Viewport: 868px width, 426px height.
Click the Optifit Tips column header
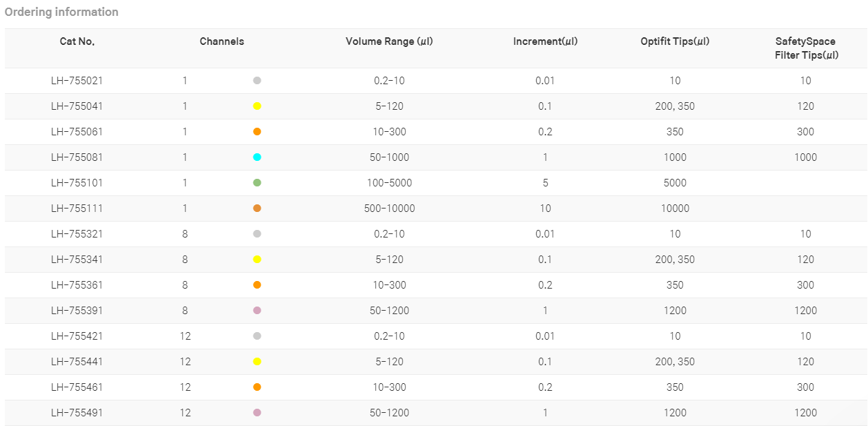pos(675,41)
